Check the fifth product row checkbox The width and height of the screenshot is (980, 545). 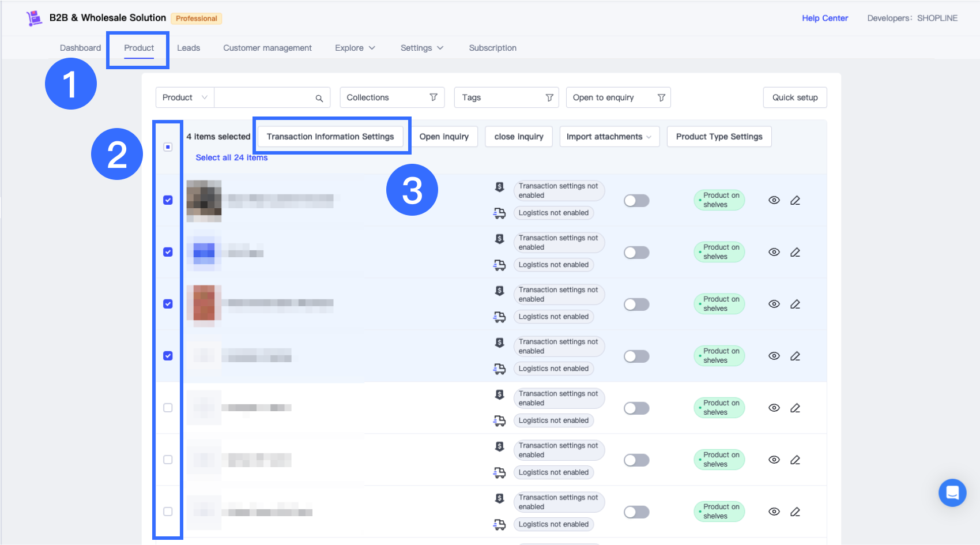[x=168, y=408]
